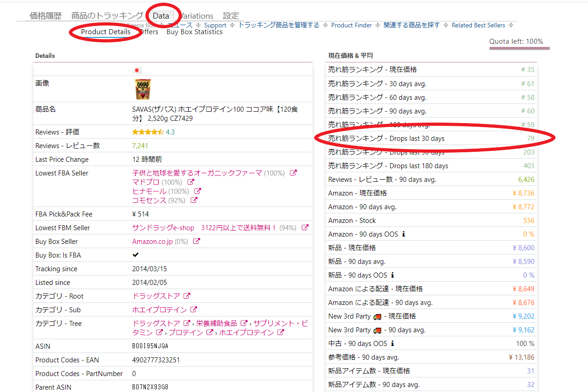Screen dimensions: 588x392
Task: Open seller link ヒナモール
Action: [x=149, y=191]
